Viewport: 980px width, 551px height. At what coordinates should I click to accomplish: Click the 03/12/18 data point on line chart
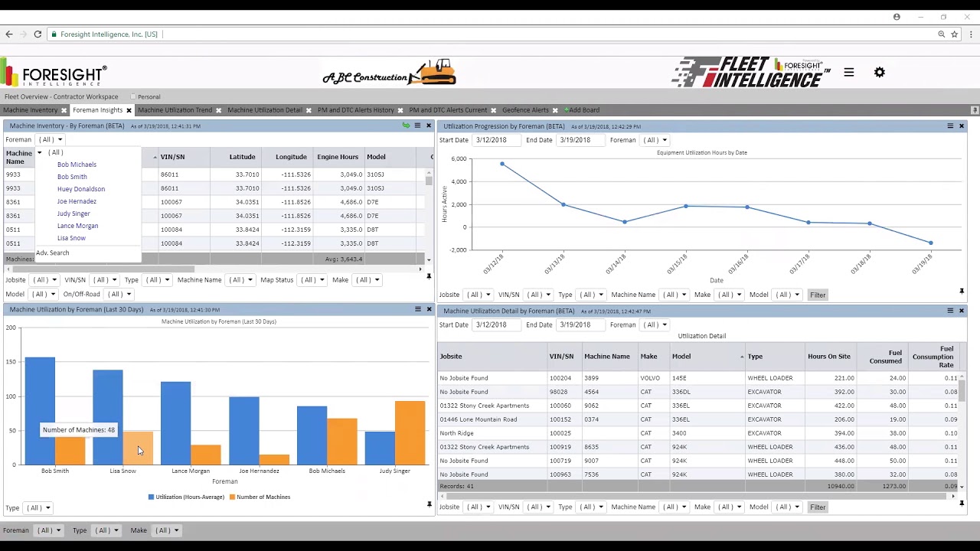point(502,164)
